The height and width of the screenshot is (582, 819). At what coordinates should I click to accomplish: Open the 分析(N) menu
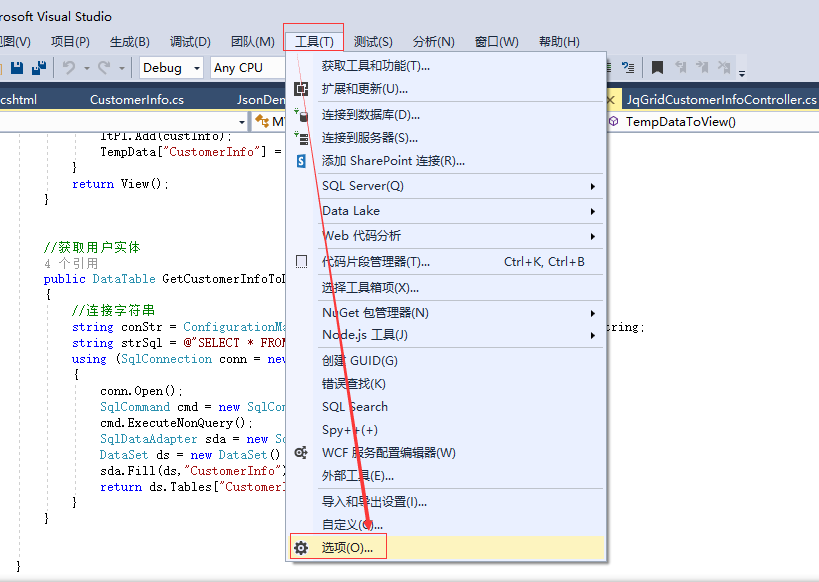434,41
